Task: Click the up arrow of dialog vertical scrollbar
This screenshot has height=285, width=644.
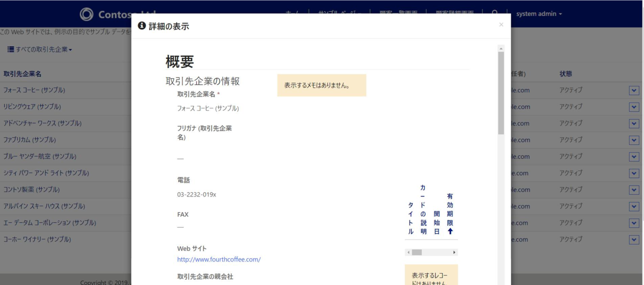Action: coord(501,48)
